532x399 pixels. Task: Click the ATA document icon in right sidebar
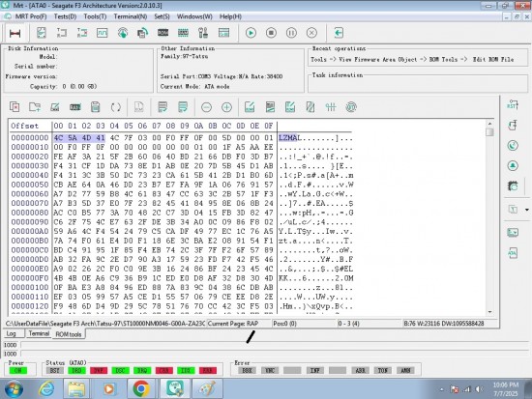click(x=513, y=253)
